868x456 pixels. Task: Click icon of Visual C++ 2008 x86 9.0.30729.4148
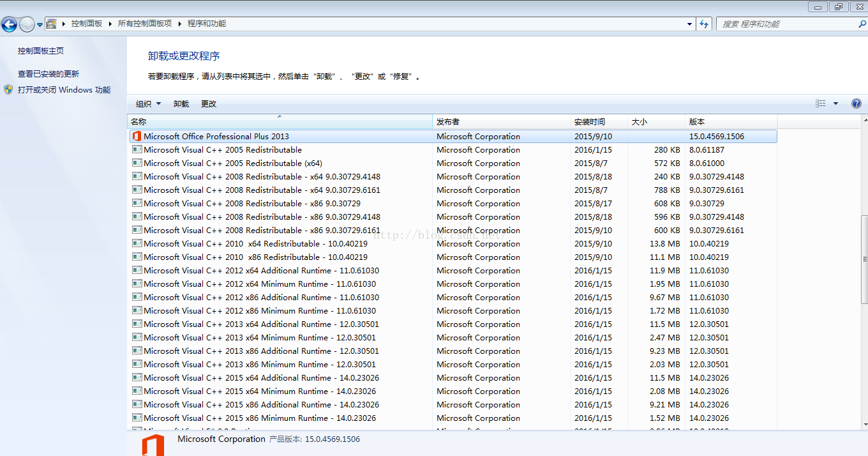(x=137, y=217)
